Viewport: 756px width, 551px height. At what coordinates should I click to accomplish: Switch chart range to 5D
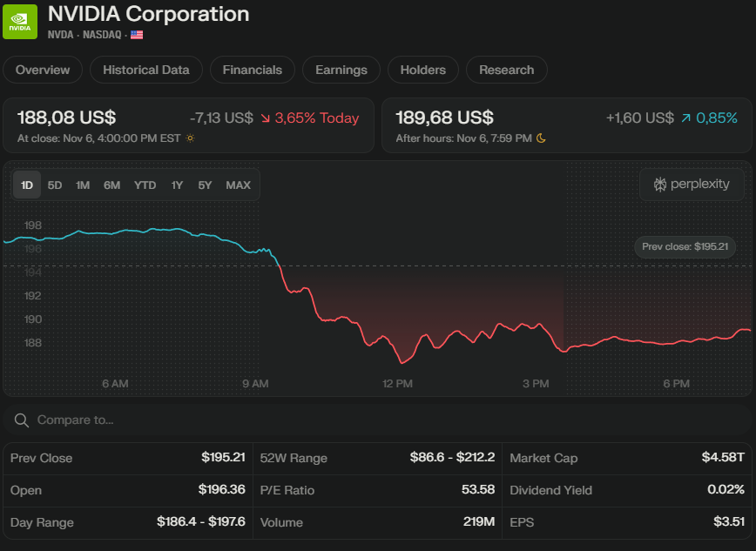click(55, 185)
